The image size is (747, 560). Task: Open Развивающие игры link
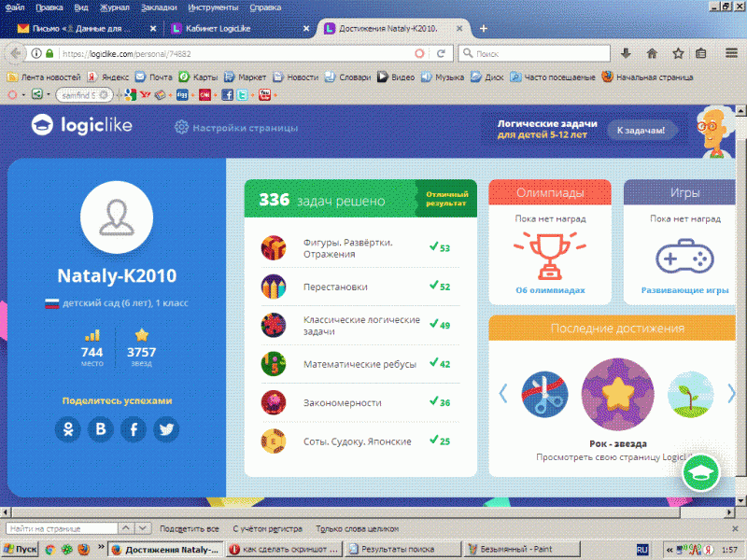click(684, 290)
